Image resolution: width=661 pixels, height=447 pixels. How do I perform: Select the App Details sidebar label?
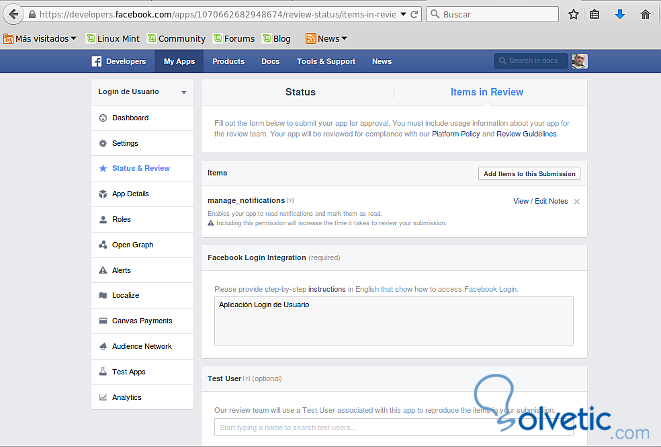(130, 194)
